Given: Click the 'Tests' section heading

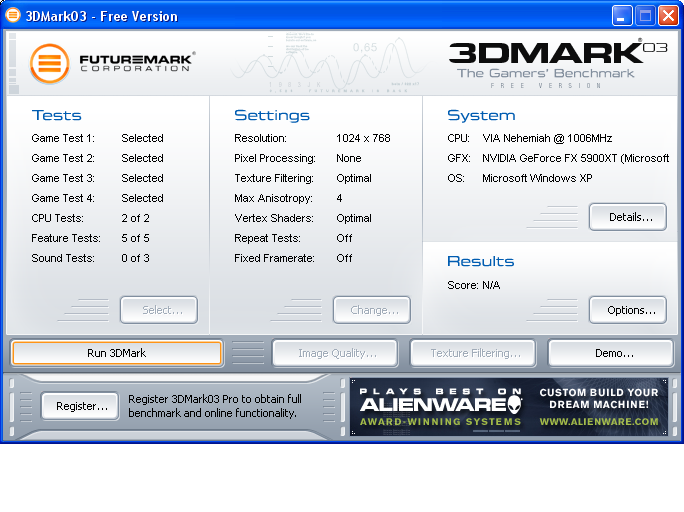Looking at the screenshot, I should 57,115.
